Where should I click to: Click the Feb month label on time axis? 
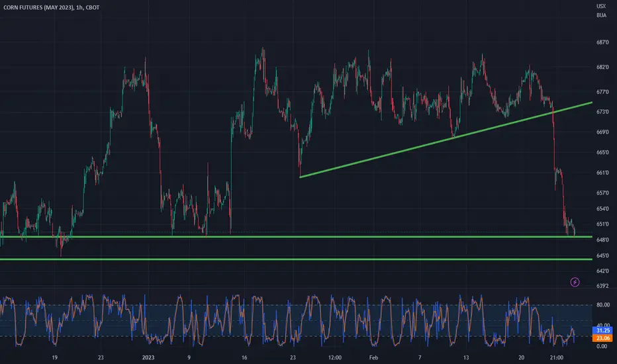coord(373,357)
